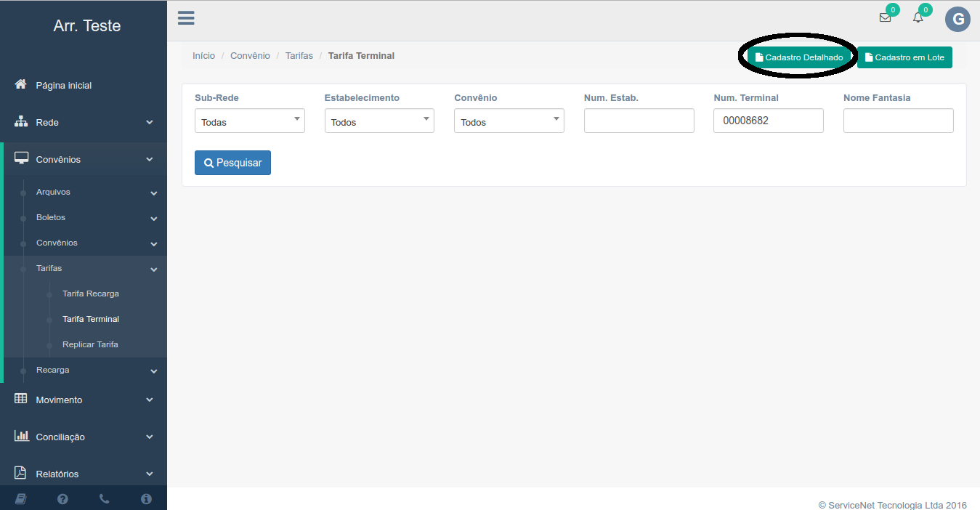980x510 pixels.
Task: Click the Início breadcrumb link
Action: 203,55
